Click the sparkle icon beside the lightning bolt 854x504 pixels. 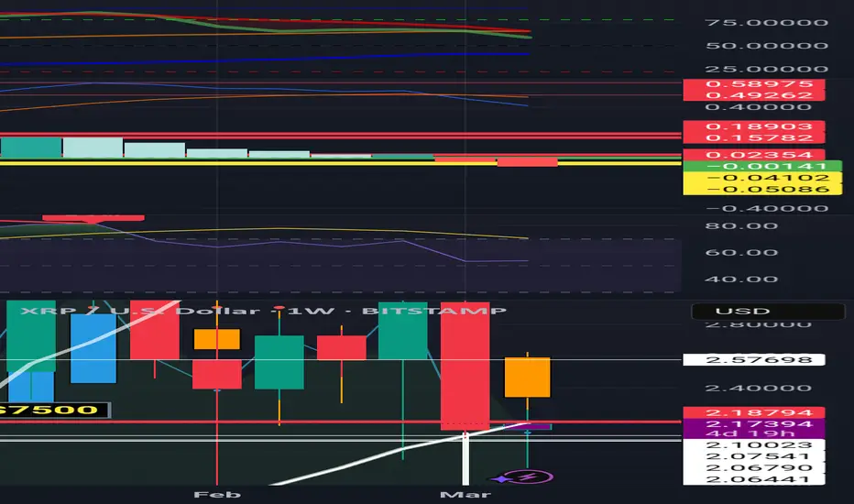(x=500, y=479)
